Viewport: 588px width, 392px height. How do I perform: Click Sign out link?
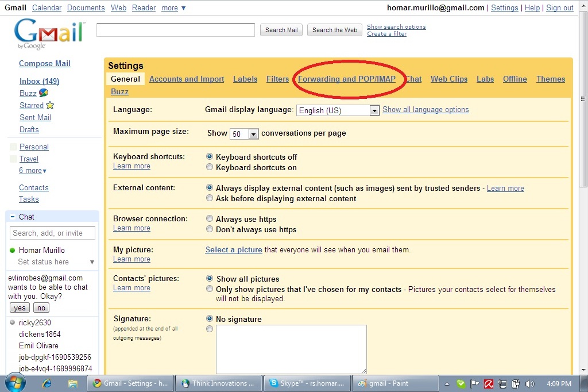coord(559,7)
